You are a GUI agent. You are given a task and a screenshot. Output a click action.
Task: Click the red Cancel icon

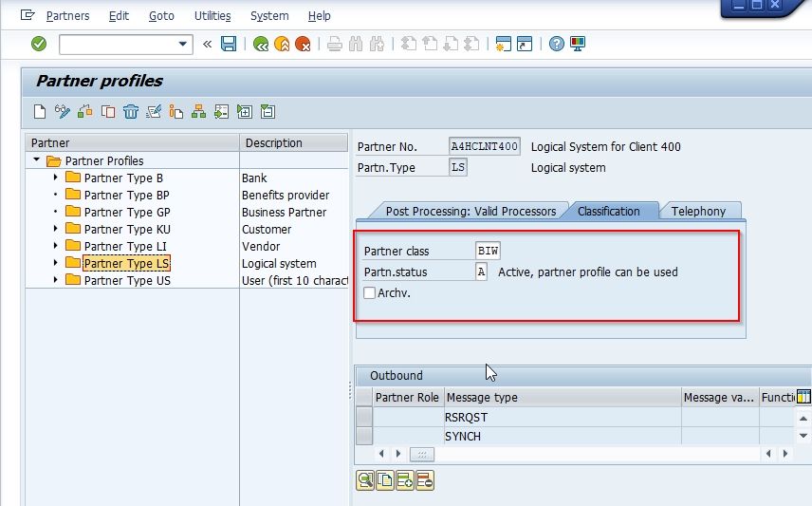point(303,44)
